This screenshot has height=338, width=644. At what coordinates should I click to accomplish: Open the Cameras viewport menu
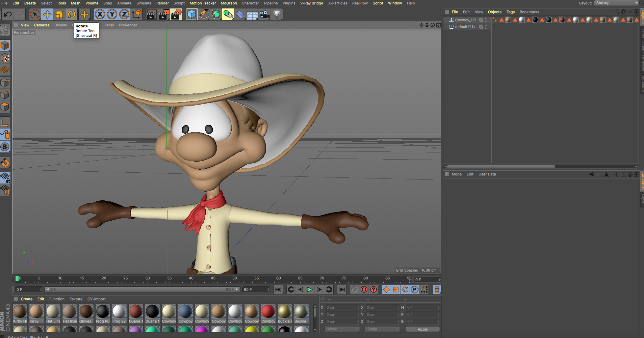click(x=42, y=25)
